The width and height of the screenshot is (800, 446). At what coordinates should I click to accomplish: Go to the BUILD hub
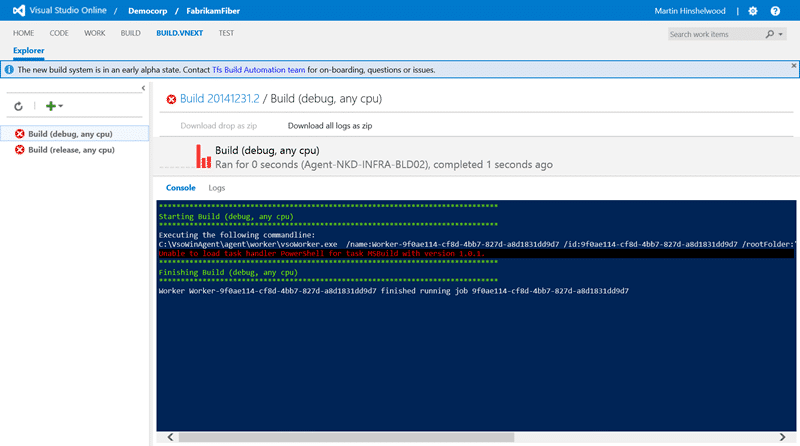click(x=131, y=33)
